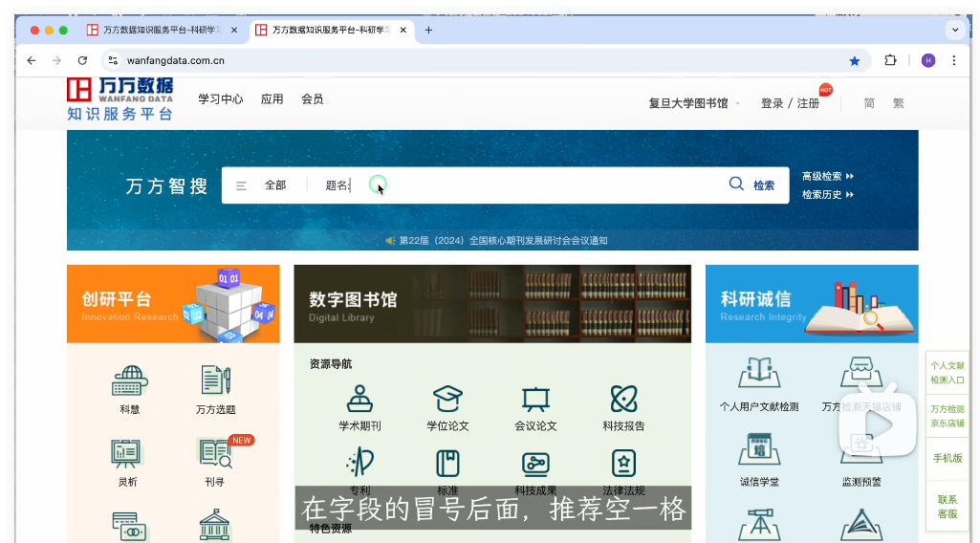
Task: Open 高级检索 advanced search
Action: pyautogui.click(x=827, y=176)
